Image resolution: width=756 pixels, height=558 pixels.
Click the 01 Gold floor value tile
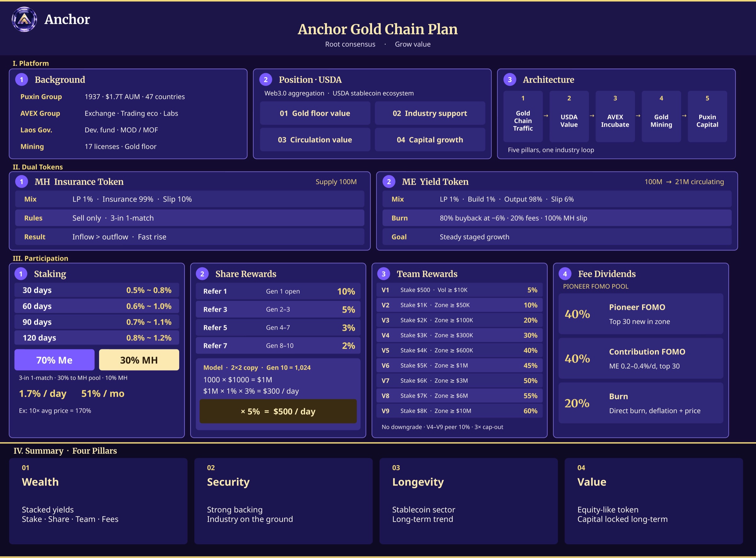tap(315, 113)
